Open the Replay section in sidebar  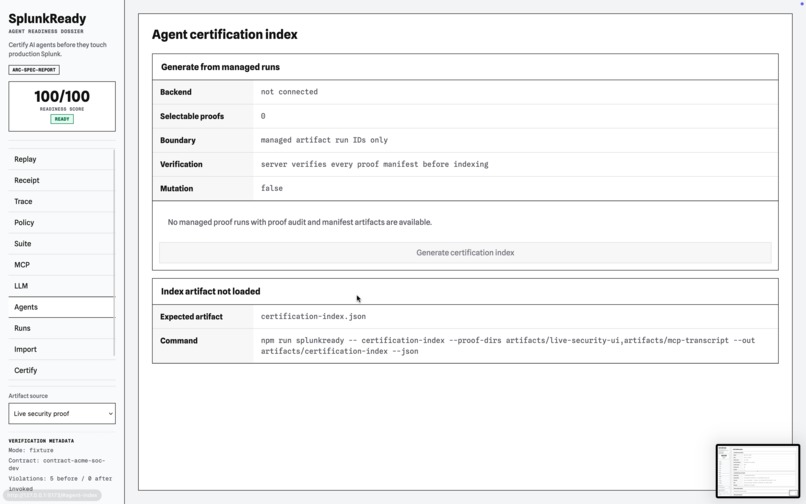point(61,159)
